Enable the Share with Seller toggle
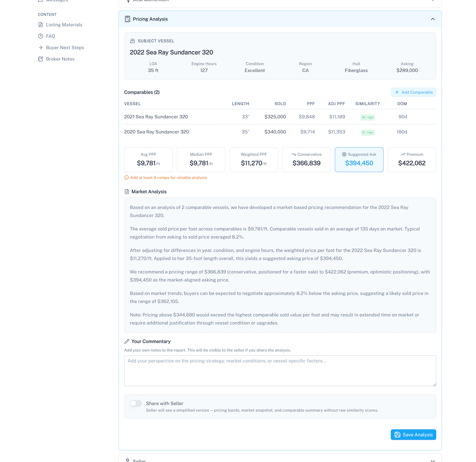 pyautogui.click(x=136, y=403)
